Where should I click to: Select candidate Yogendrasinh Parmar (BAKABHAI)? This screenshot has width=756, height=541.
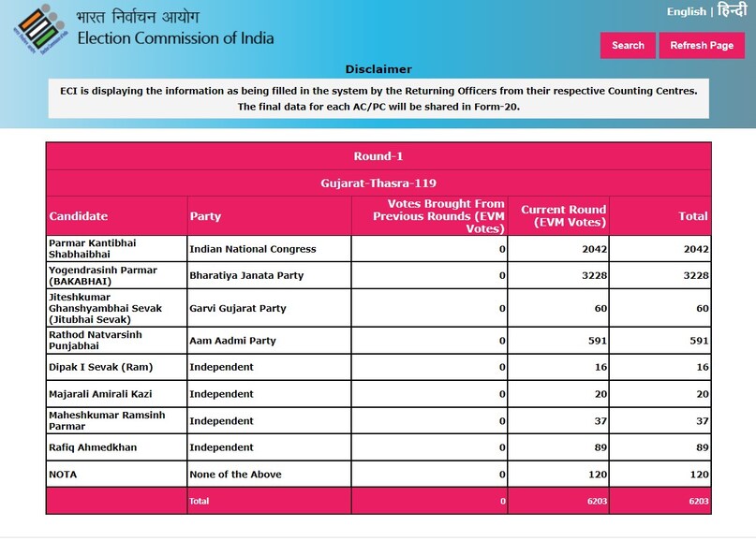102,275
